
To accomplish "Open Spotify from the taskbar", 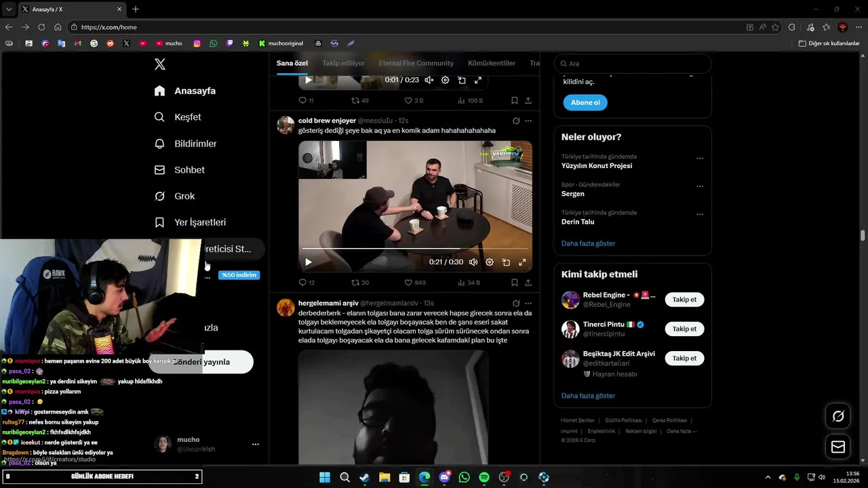I will click(x=484, y=477).
